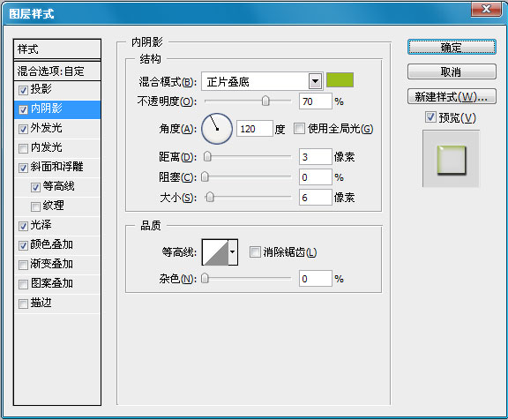Toggle the 颜色叠加 color overlay checkbox

click(x=23, y=245)
